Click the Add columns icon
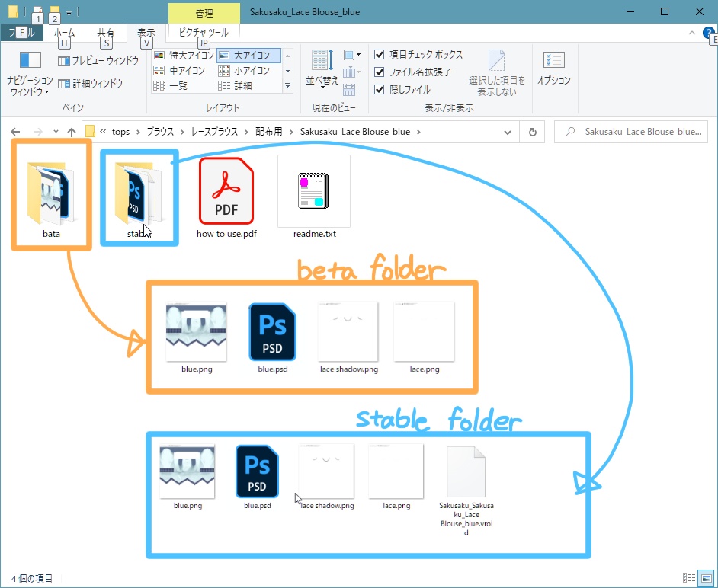718x588 pixels. click(x=351, y=72)
